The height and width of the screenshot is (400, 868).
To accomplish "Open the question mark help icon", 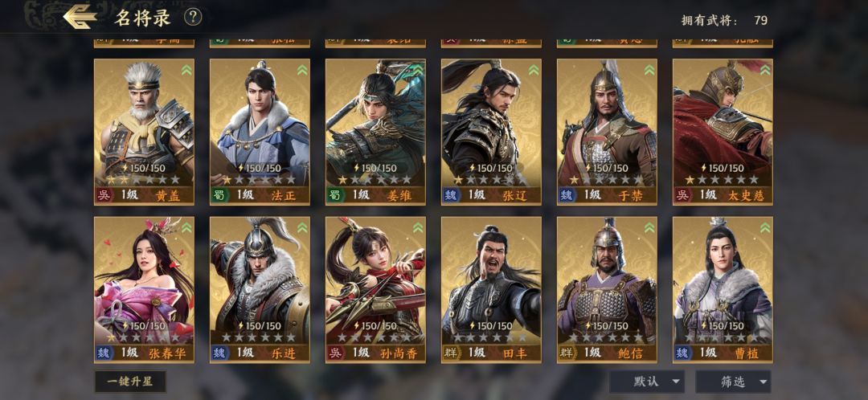I will [x=193, y=18].
